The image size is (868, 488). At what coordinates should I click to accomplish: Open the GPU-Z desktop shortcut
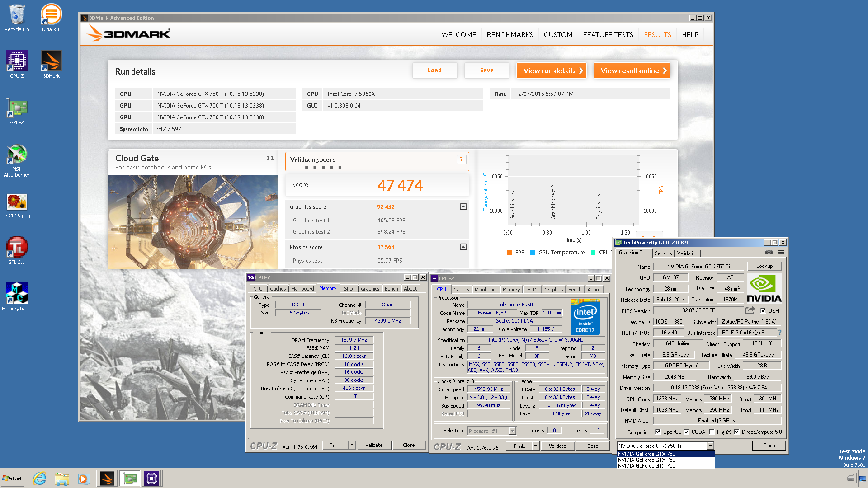[17, 111]
